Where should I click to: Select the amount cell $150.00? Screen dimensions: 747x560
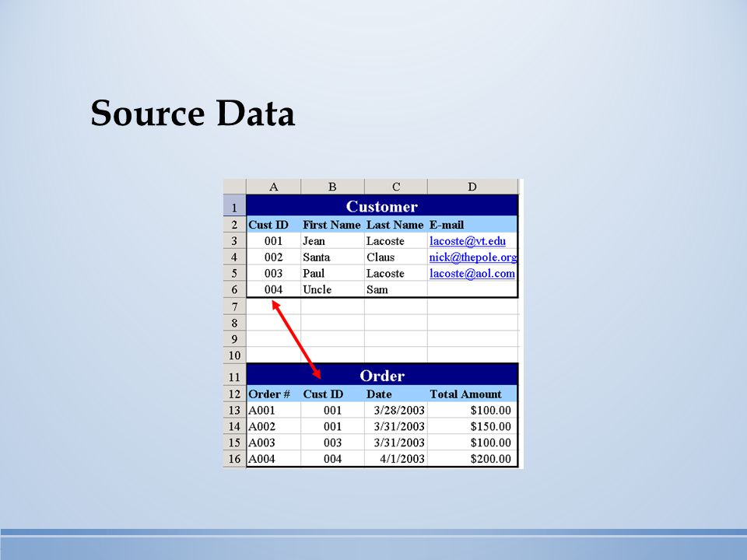[x=472, y=426]
